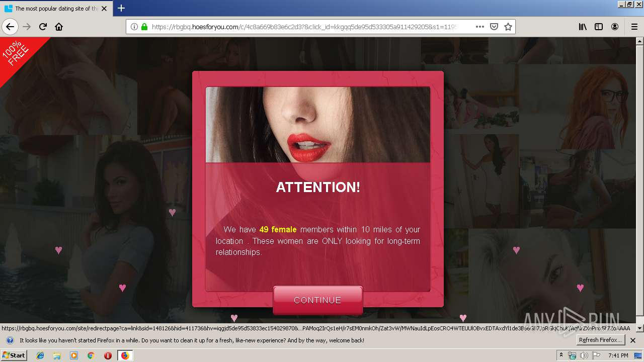This screenshot has height=362, width=644.
Task: Show site information icon in address bar
Action: click(x=134, y=27)
